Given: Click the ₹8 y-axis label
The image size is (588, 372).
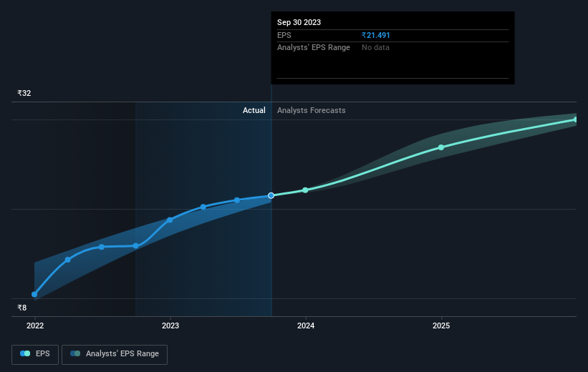Looking at the screenshot, I should 22,308.
